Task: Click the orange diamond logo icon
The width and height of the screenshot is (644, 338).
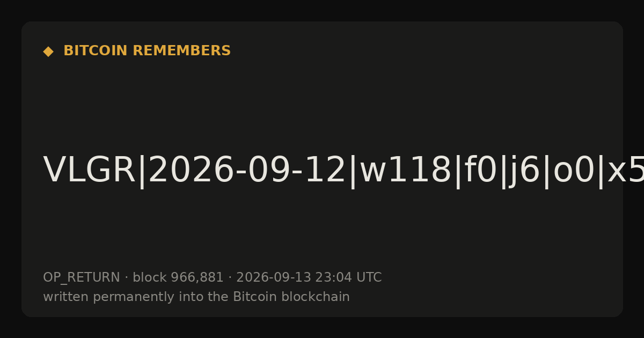Action: click(x=48, y=52)
